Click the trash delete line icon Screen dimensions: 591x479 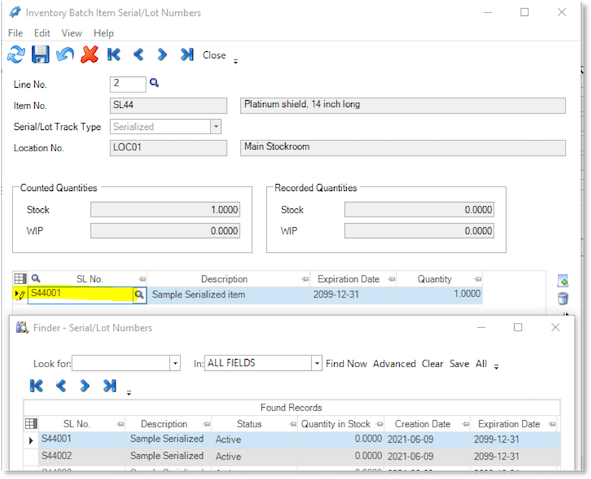pyautogui.click(x=563, y=298)
